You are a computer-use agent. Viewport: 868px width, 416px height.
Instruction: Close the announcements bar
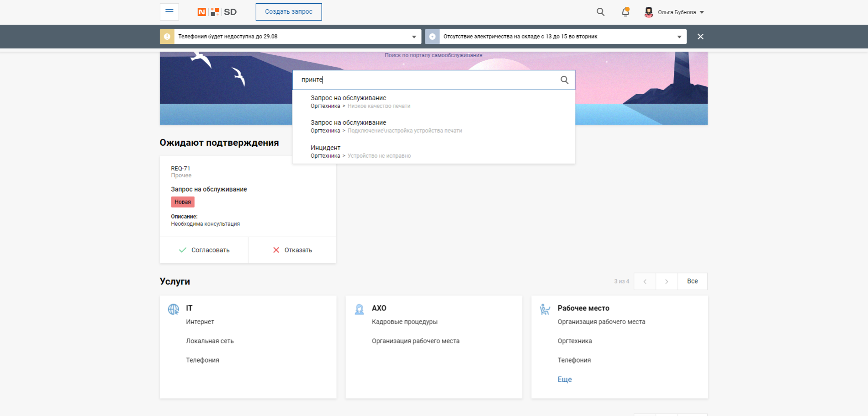(x=700, y=37)
